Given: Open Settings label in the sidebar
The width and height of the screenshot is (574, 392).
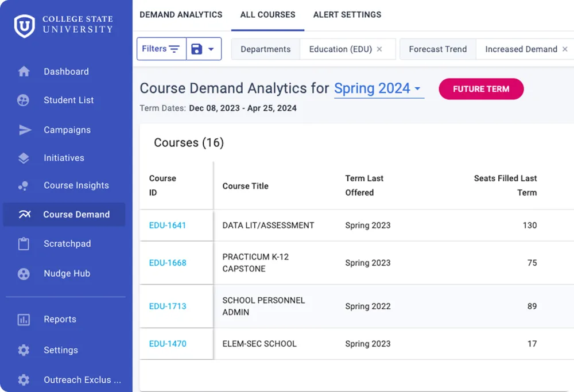Looking at the screenshot, I should [61, 350].
